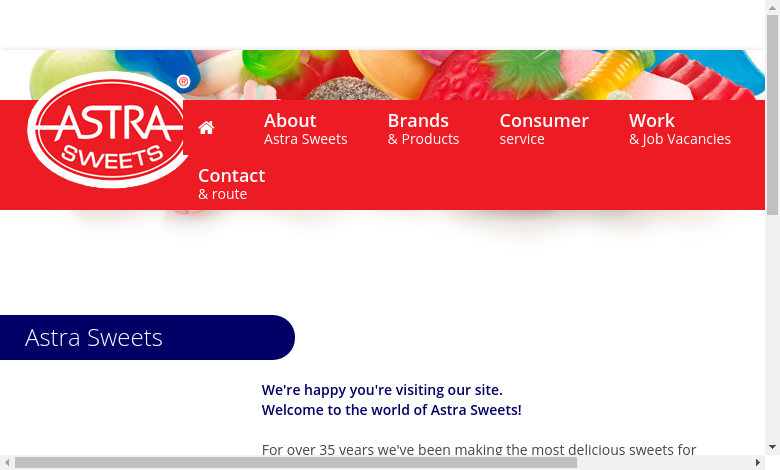Open the Brands & Products menu
This screenshot has height=470, width=780.
(x=423, y=128)
